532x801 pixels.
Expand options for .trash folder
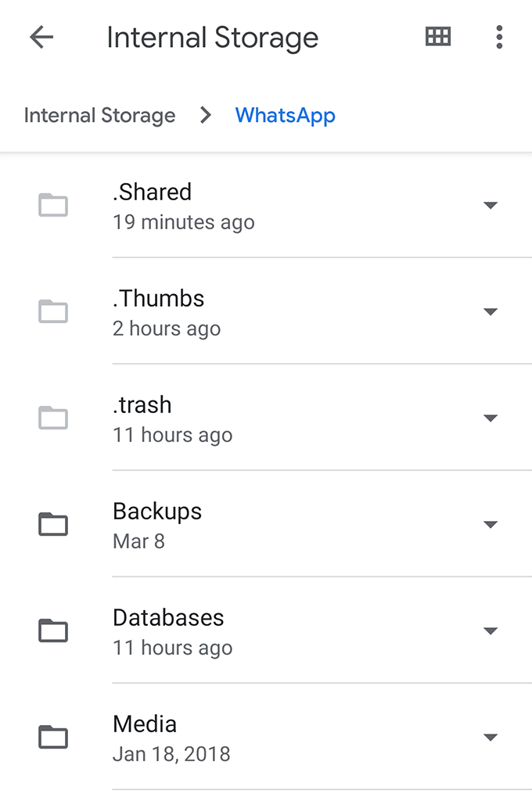pos(491,418)
